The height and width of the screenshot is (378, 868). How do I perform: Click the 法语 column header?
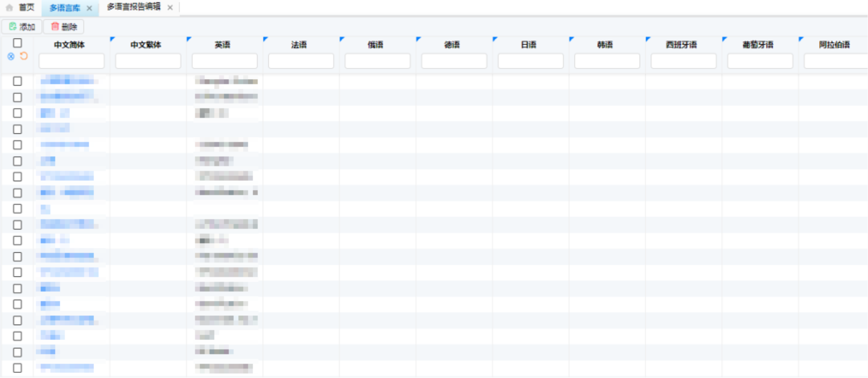coord(299,45)
